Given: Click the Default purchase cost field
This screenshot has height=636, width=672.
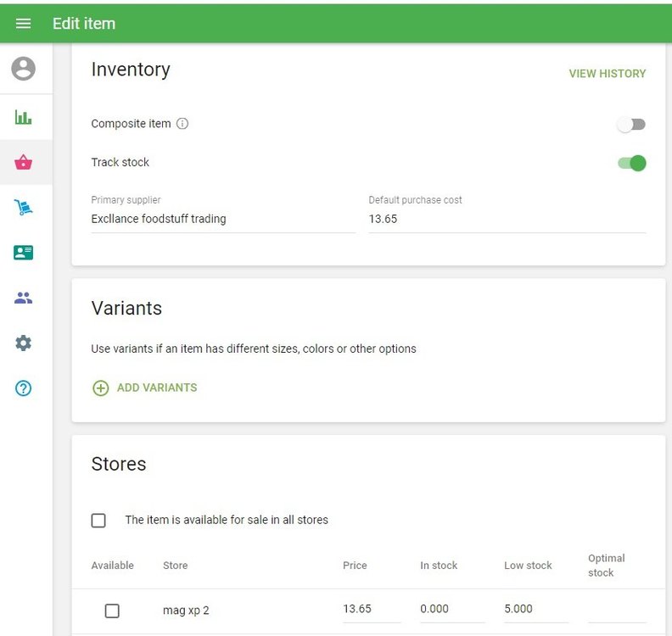Looking at the screenshot, I should [x=507, y=219].
